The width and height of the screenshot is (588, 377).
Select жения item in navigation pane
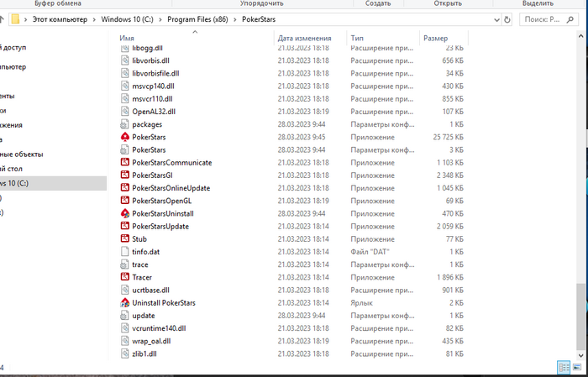[11, 125]
